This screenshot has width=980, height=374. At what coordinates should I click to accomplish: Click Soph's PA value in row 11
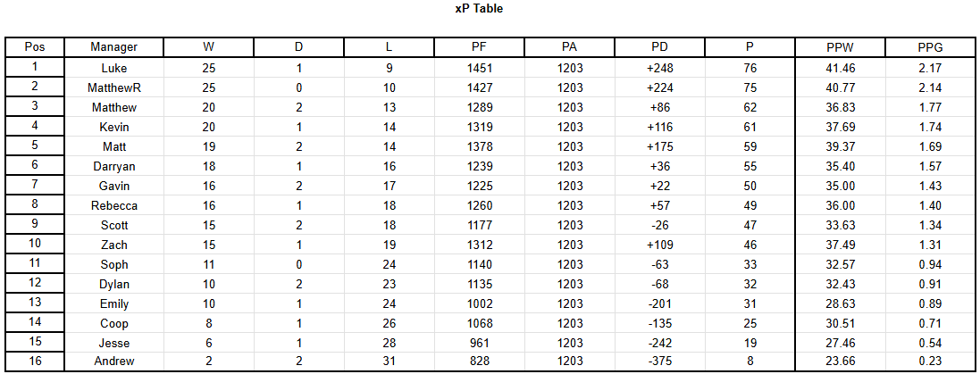(x=570, y=264)
